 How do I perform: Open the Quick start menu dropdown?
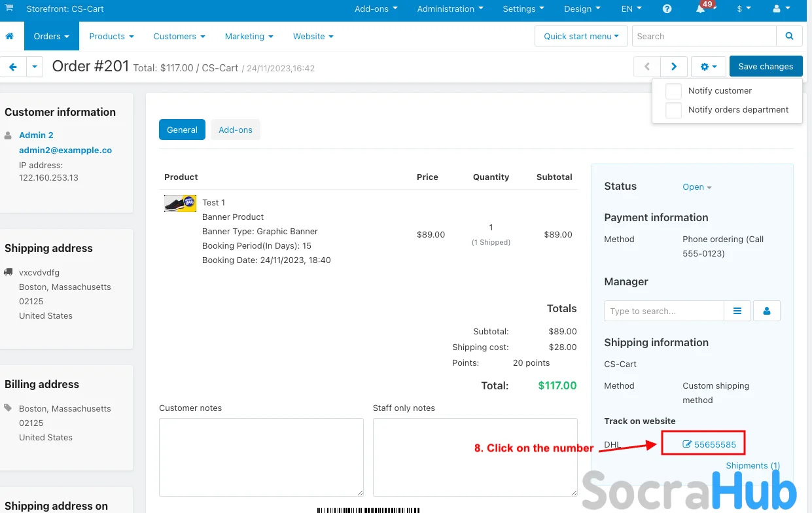click(581, 36)
